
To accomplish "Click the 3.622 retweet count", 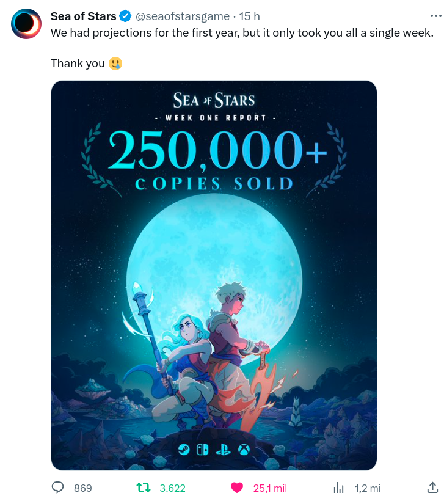I will tap(172, 488).
